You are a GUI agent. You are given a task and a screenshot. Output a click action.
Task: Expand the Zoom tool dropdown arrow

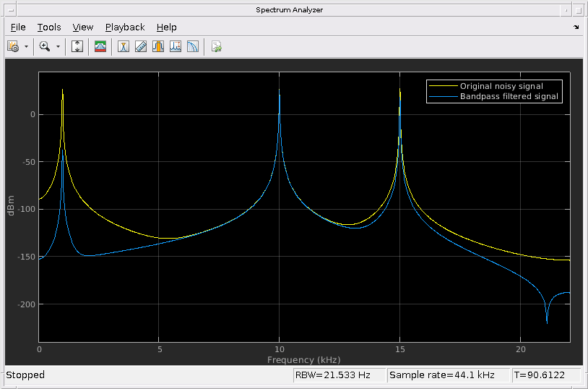[x=58, y=47]
